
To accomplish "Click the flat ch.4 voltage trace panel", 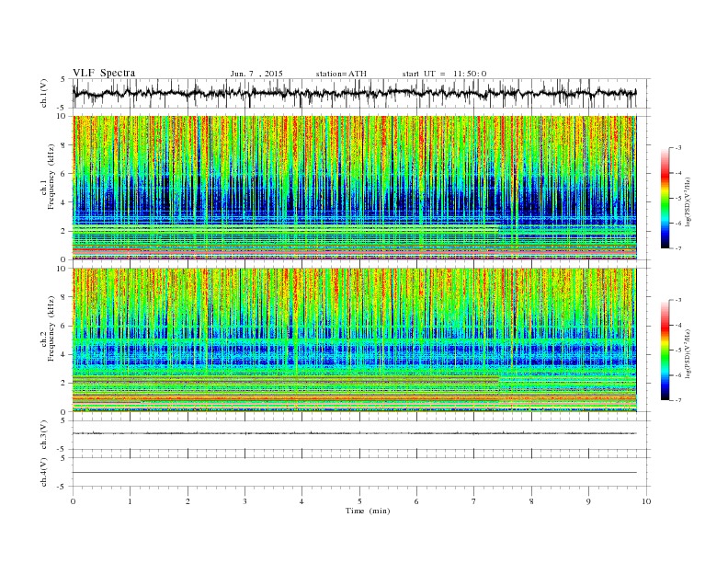I will pyautogui.click(x=361, y=472).
